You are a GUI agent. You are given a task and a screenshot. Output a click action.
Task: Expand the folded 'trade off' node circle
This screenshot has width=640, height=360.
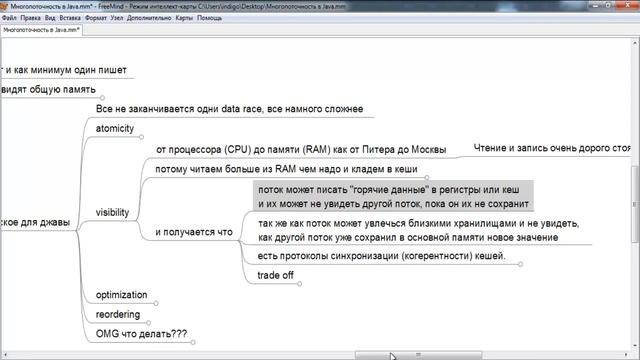point(300,284)
